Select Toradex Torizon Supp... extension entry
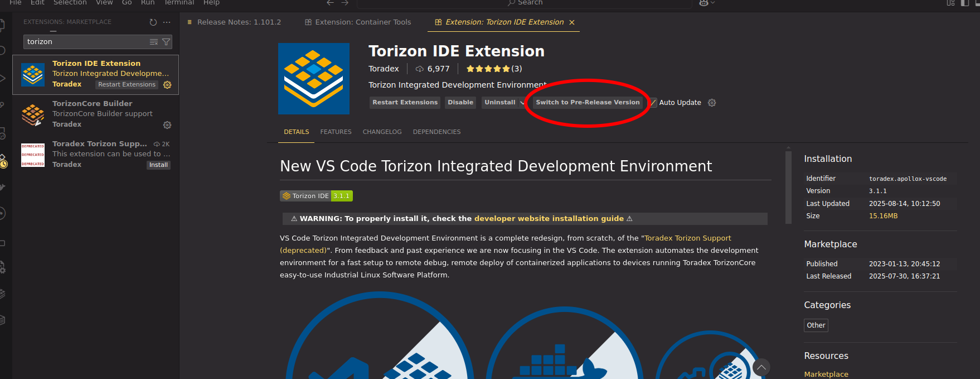Screen dimensions: 980x379 96,155
